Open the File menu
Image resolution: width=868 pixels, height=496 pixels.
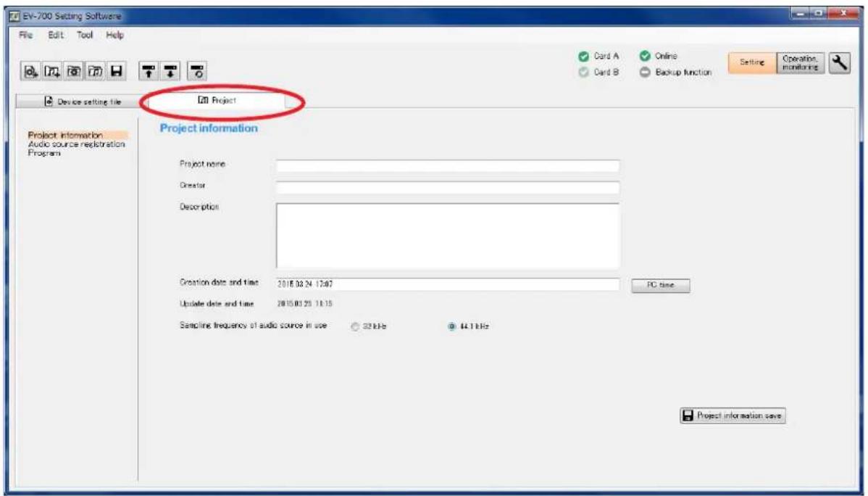coord(25,35)
